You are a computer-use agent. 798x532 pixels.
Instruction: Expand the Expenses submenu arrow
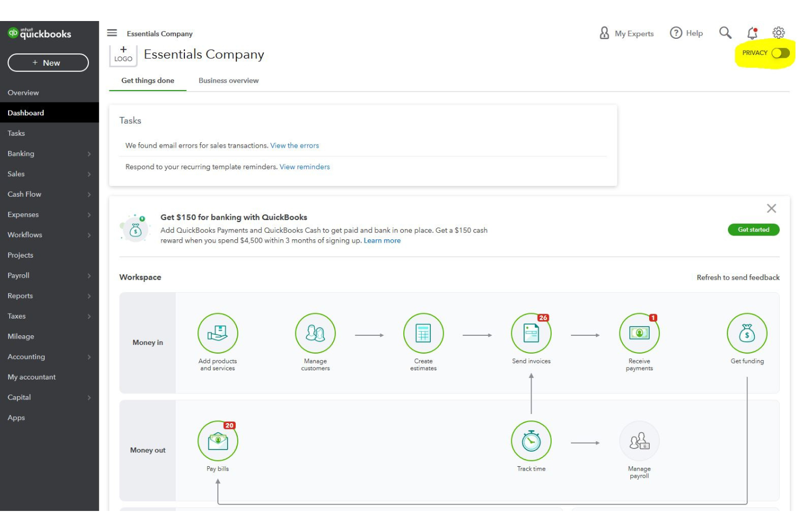tap(89, 215)
